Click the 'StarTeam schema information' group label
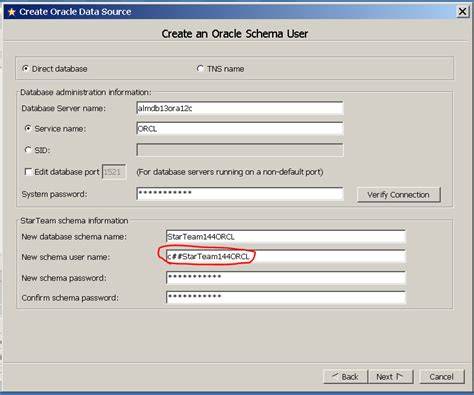This screenshot has width=474, height=395. click(x=74, y=221)
